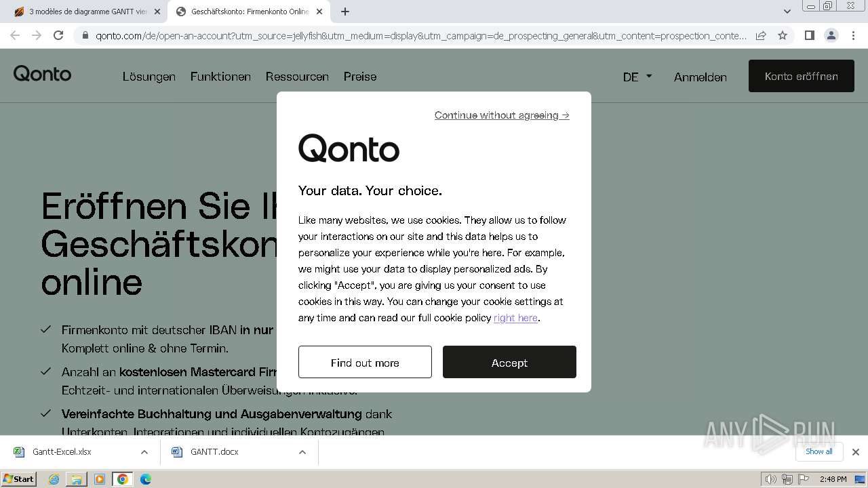Open the media player taskbar icon

pyautogui.click(x=100, y=479)
